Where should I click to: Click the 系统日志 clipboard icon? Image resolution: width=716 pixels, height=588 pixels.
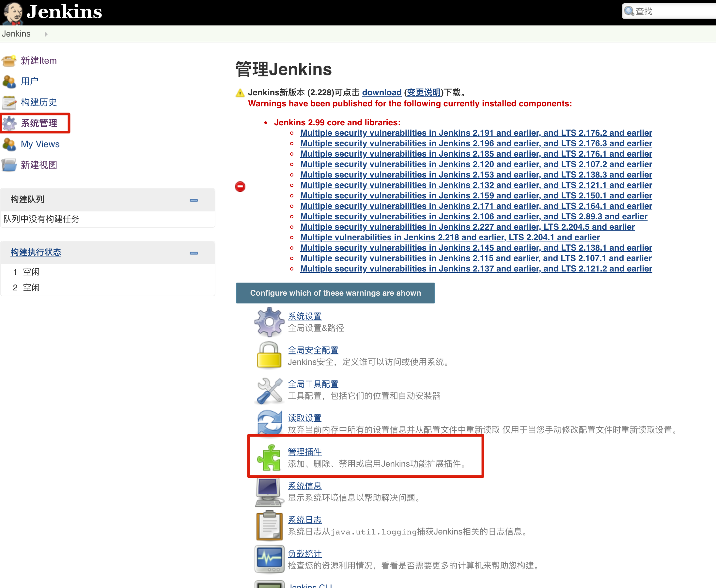pos(269,526)
